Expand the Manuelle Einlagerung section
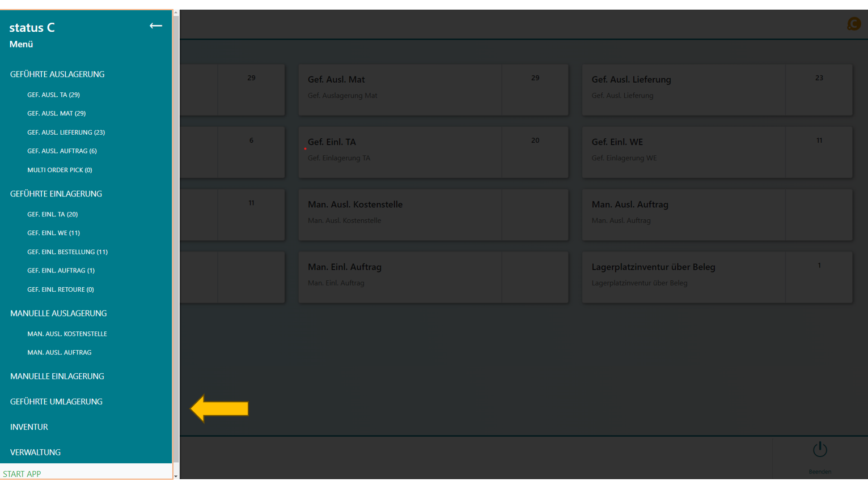This screenshot has width=868, height=482. tap(57, 376)
